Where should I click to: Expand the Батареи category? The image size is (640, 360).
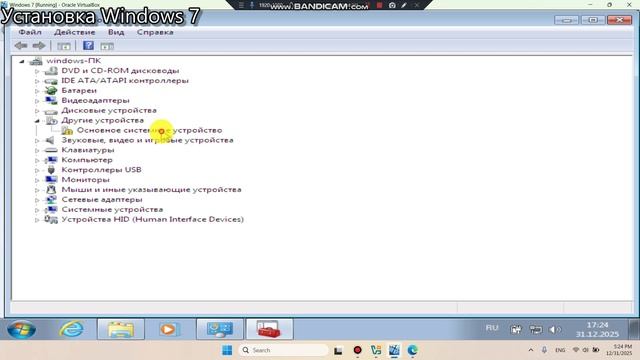[x=37, y=91]
